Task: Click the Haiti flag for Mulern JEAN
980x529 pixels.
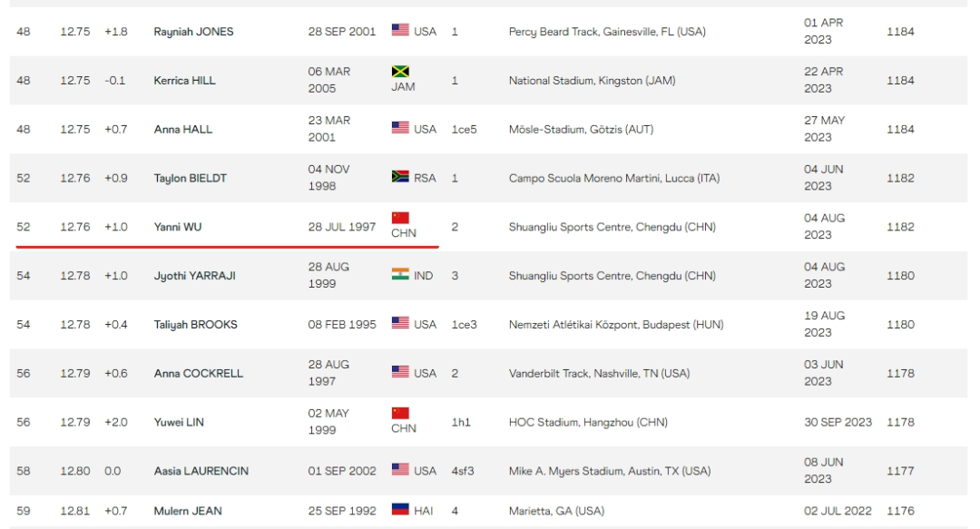Action: click(x=400, y=510)
